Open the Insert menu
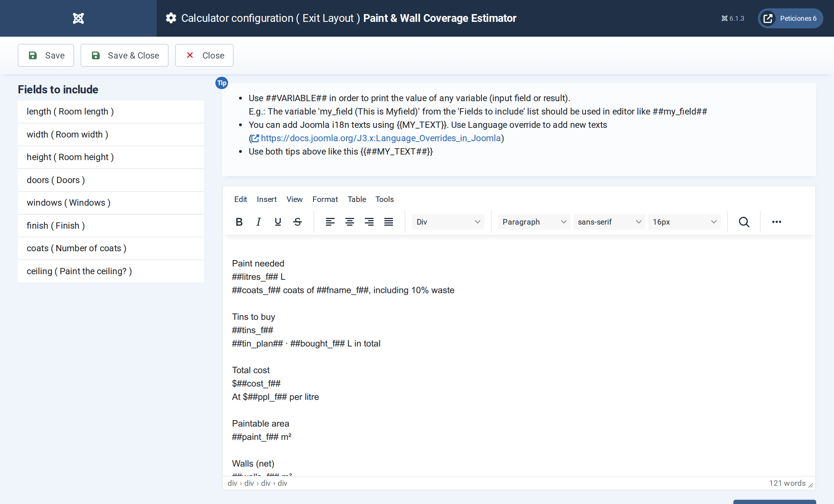The width and height of the screenshot is (834, 504). 267,199
